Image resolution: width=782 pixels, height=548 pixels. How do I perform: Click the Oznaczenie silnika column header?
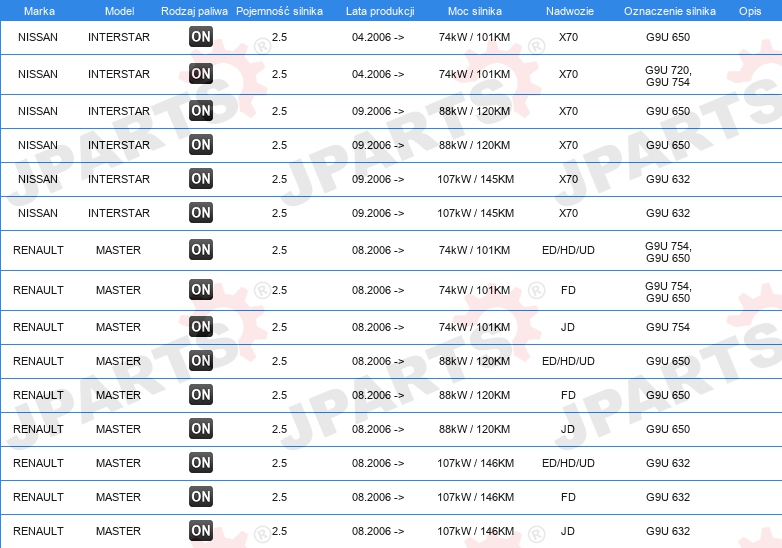(670, 11)
